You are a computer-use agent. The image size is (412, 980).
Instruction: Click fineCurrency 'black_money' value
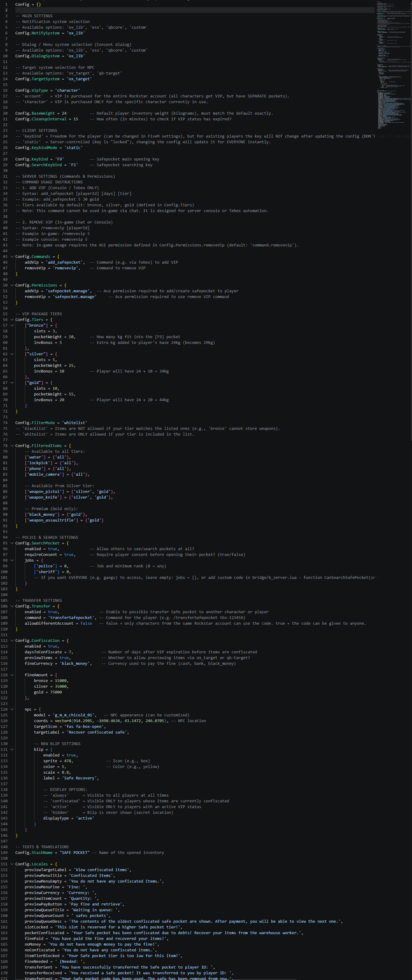pyautogui.click(x=76, y=664)
